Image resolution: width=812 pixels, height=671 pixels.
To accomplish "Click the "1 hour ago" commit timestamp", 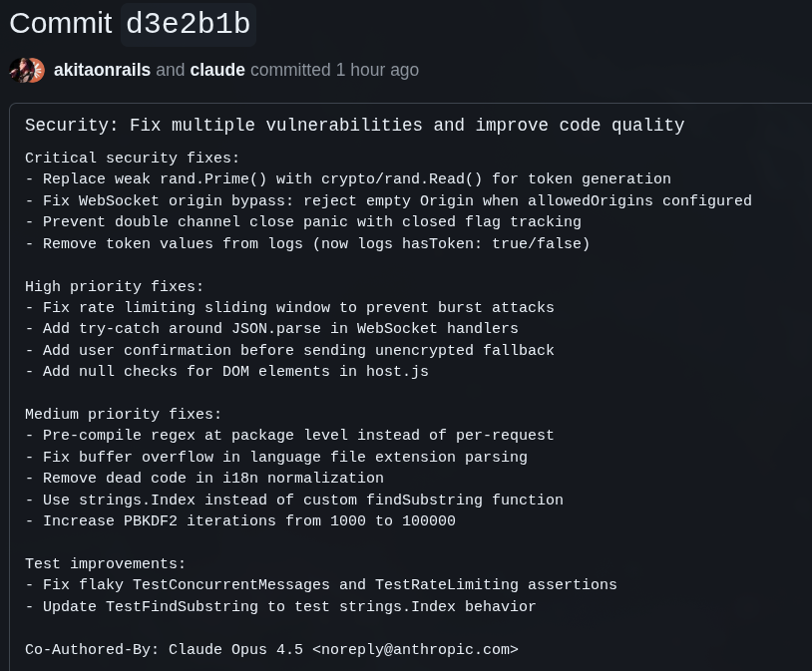I will [x=377, y=70].
